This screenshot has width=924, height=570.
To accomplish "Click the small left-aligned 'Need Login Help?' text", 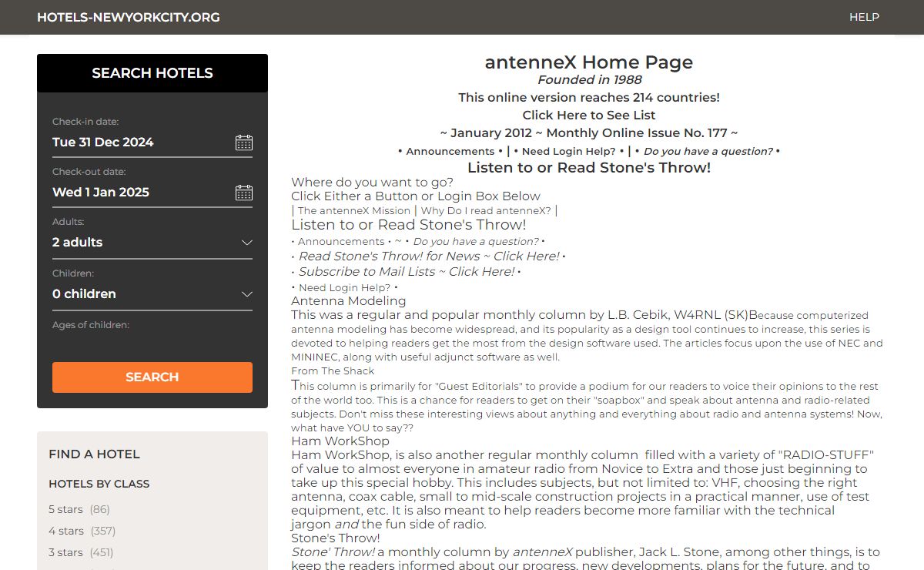I will point(344,288).
